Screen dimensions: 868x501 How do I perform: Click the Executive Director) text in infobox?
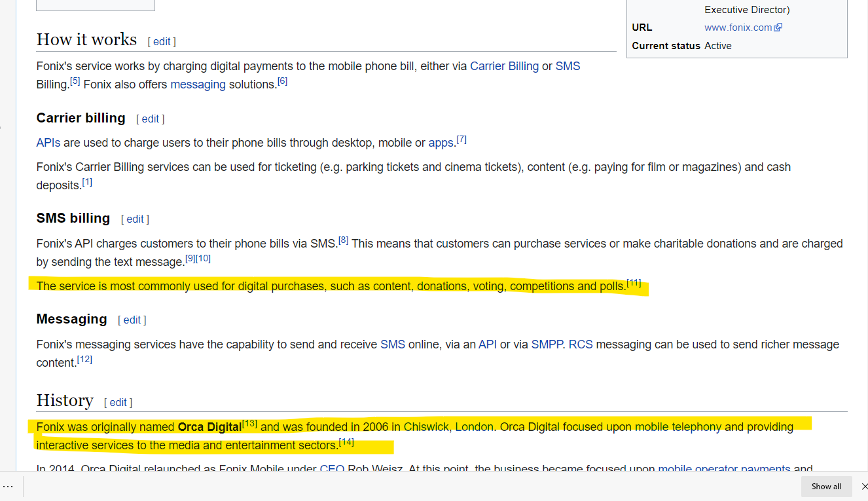click(747, 10)
